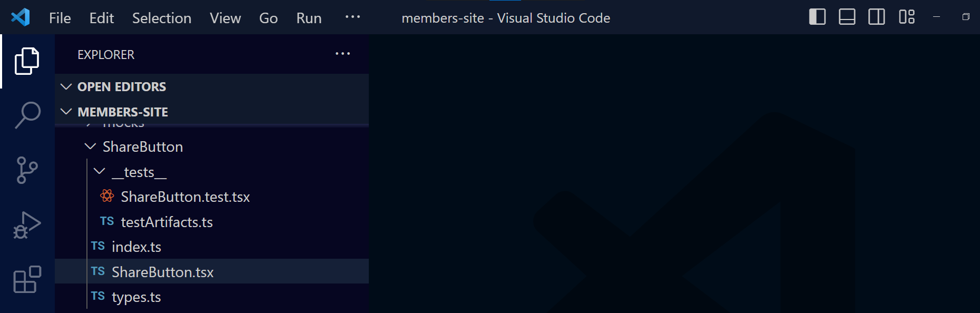Click the TS icon beside ShareButton.tsx
The image size is (980, 313).
click(98, 271)
